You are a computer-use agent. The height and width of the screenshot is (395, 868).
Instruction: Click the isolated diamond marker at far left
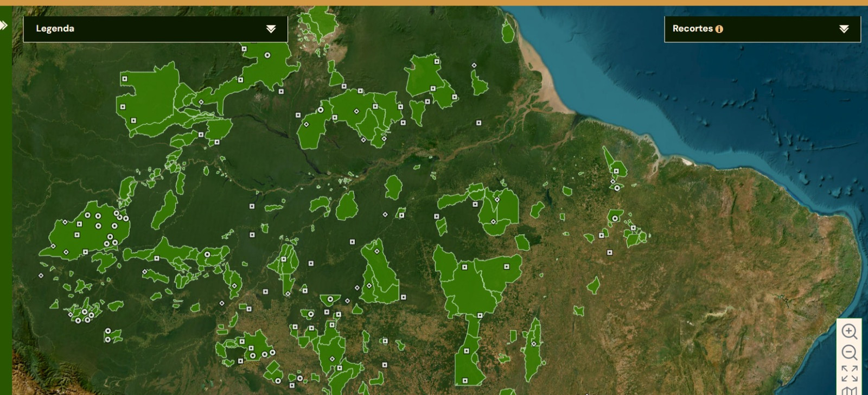point(41,276)
